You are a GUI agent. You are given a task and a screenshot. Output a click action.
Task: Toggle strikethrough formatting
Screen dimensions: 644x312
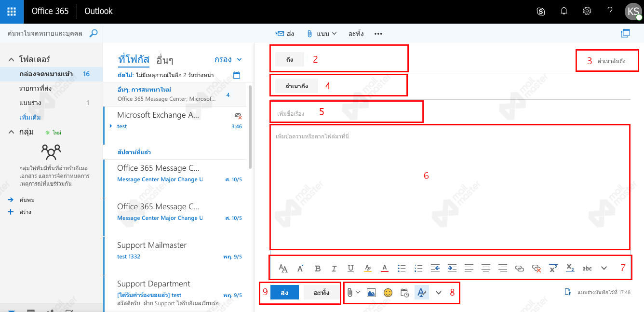click(x=587, y=269)
